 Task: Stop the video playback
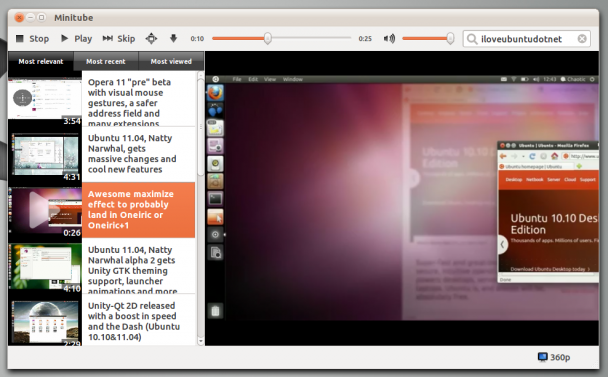(x=33, y=39)
